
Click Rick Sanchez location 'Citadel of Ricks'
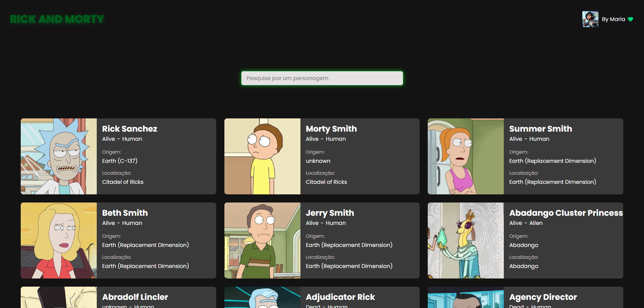pyautogui.click(x=123, y=182)
